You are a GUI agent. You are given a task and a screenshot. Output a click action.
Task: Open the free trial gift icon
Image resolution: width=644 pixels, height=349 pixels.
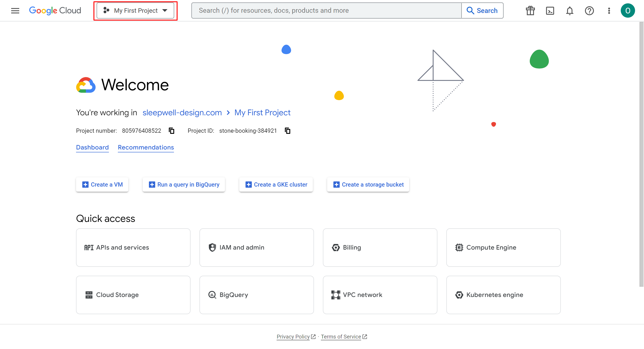click(530, 11)
